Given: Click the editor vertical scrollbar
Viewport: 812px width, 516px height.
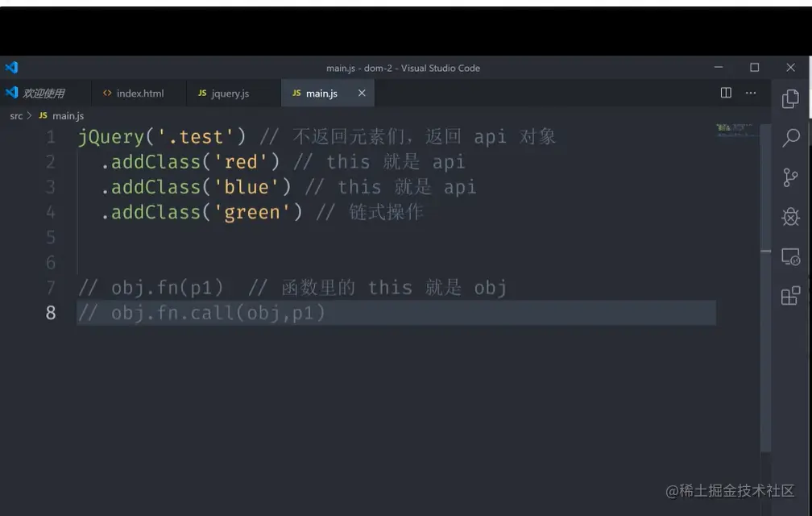Looking at the screenshot, I should coord(766,288).
